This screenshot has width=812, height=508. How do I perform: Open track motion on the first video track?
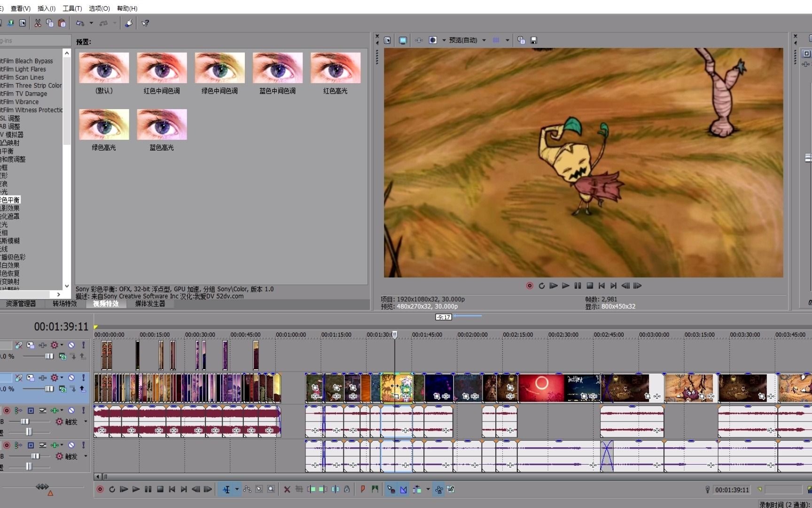(31, 345)
